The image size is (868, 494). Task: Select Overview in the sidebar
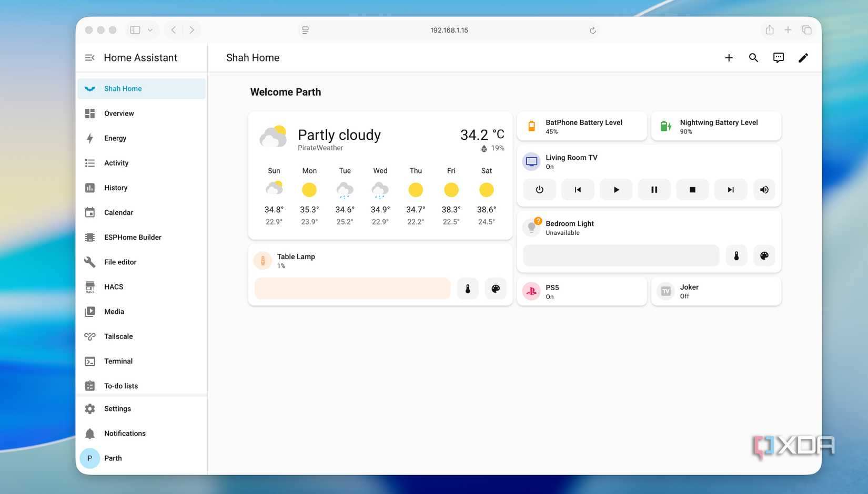(118, 113)
